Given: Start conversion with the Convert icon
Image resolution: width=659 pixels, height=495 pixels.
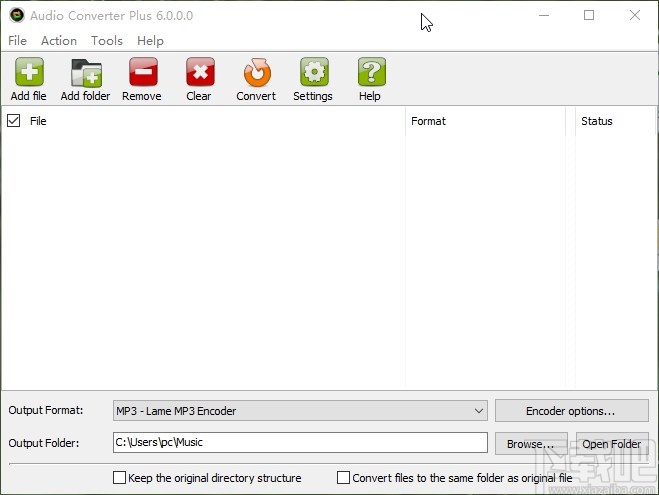Looking at the screenshot, I should coord(257,72).
